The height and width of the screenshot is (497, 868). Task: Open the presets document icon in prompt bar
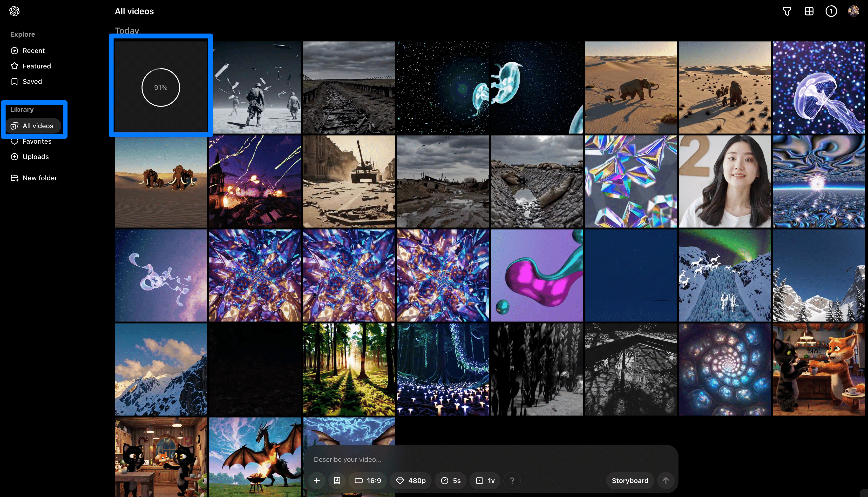point(337,481)
